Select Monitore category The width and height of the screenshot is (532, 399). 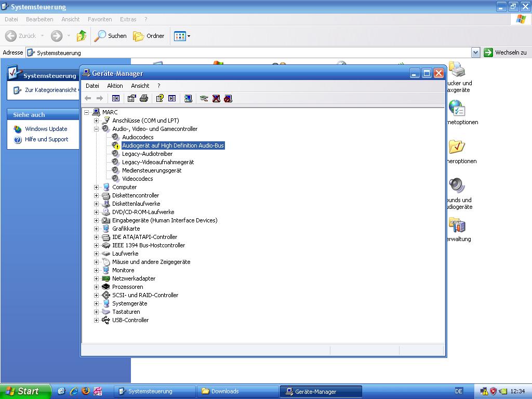(123, 270)
